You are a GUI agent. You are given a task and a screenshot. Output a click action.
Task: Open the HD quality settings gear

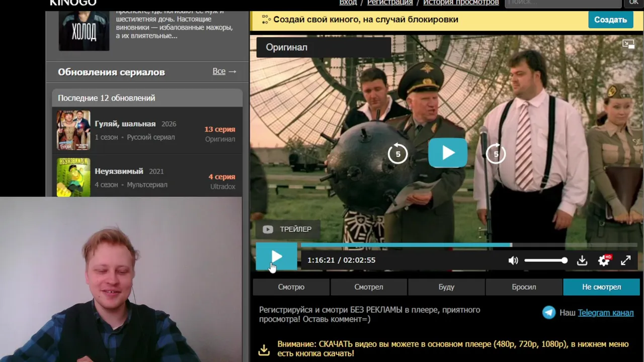tap(604, 260)
